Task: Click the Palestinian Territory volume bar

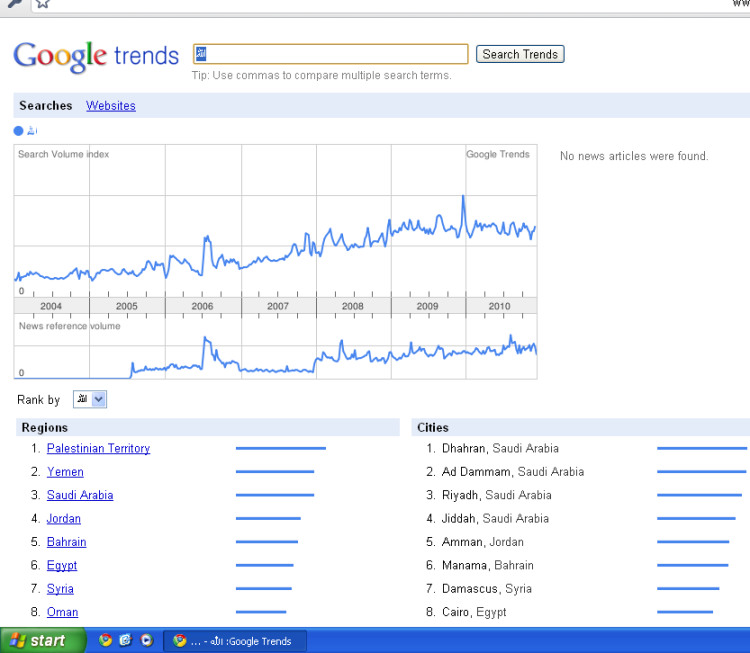Action: click(281, 448)
